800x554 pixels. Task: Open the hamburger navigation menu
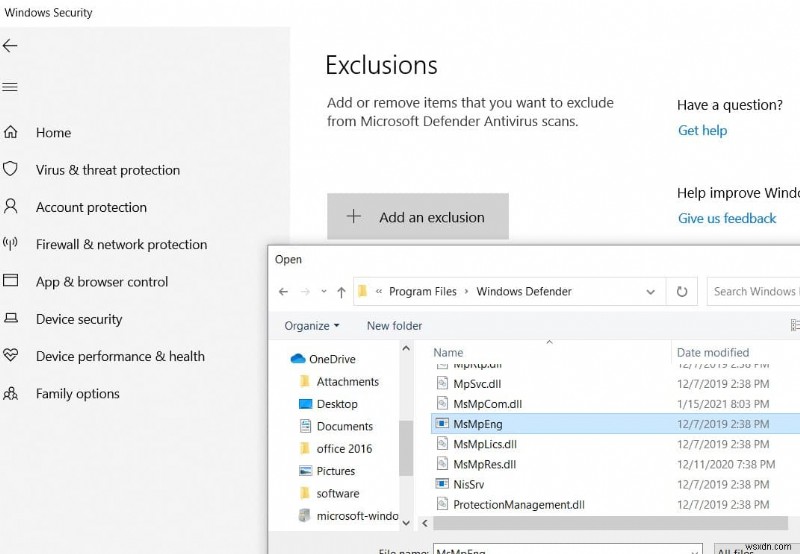coord(10,87)
